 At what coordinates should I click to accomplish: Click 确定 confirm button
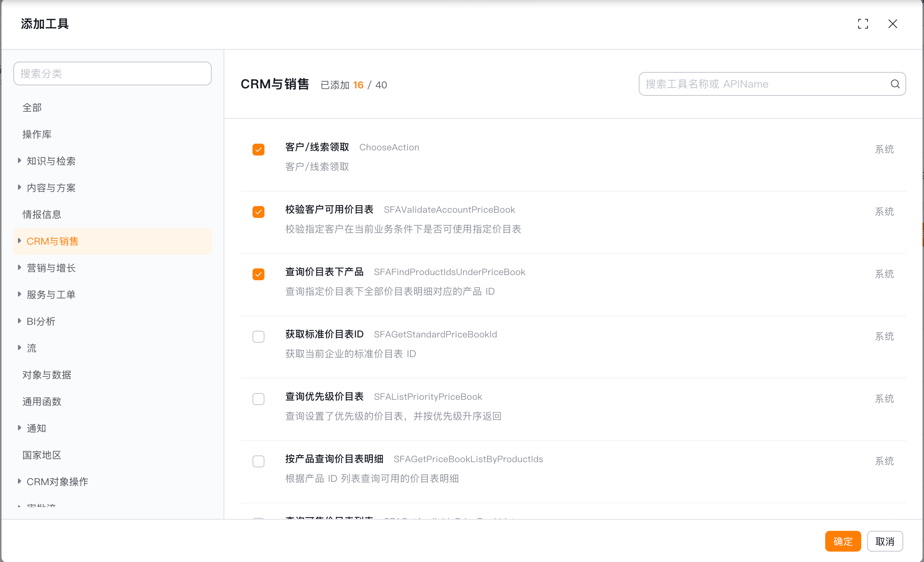[x=843, y=541]
